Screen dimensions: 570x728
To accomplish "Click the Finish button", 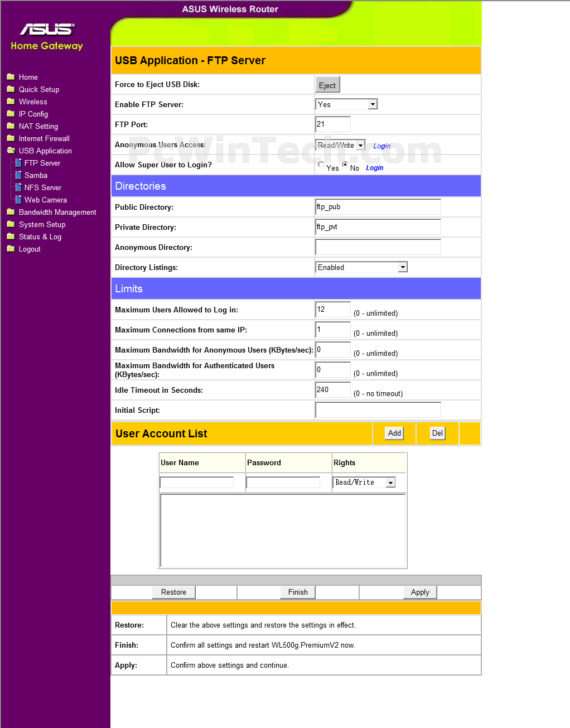I will click(298, 592).
